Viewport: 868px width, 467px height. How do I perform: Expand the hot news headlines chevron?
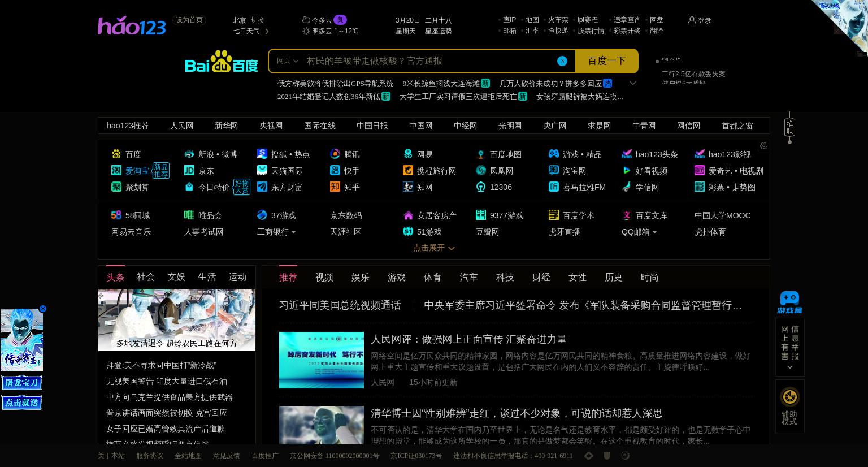click(x=633, y=83)
